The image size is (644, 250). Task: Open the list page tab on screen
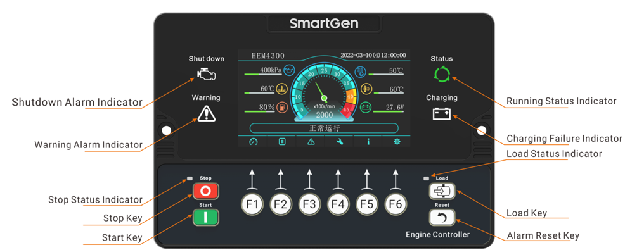[281, 142]
